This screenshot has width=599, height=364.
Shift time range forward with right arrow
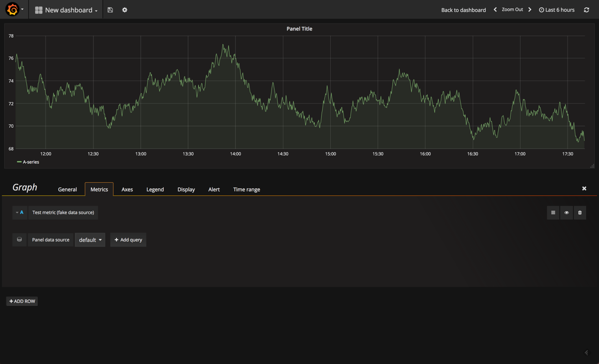[x=530, y=10]
